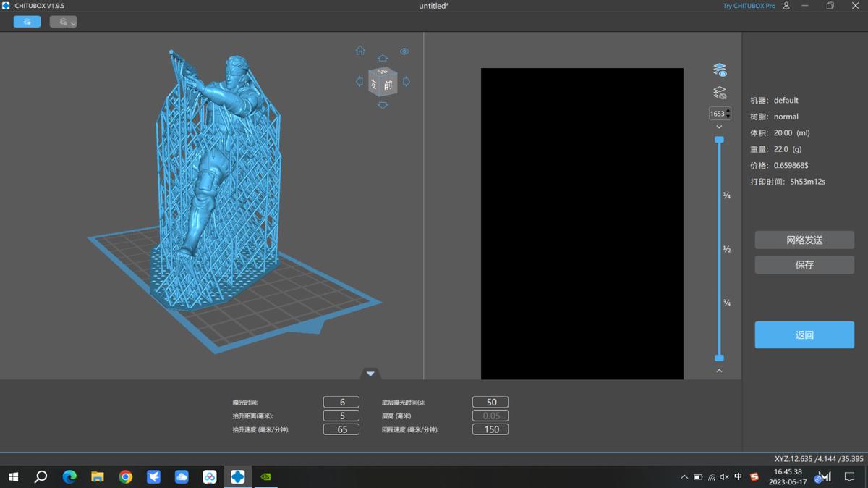Click the left rotation arrow beside the navigation cube
The height and width of the screenshot is (488, 868).
[x=359, y=82]
